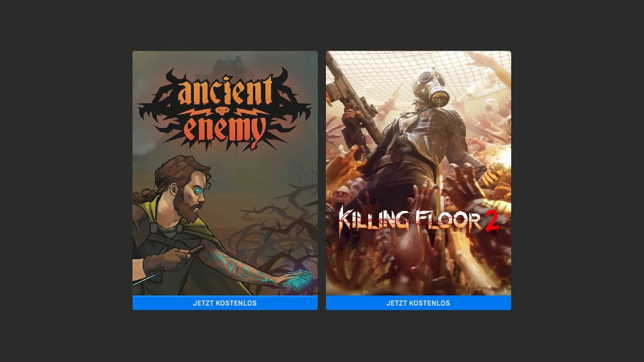Click the red 2 in Killing Floor logo

[x=491, y=221]
